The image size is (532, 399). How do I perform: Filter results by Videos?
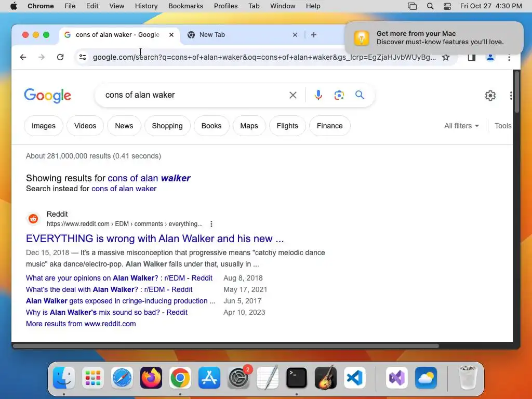85,126
